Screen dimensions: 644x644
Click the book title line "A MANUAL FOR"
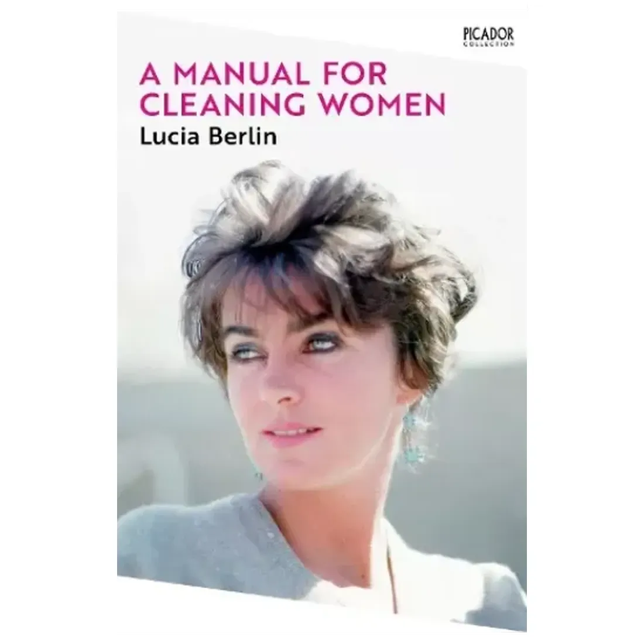coord(263,74)
